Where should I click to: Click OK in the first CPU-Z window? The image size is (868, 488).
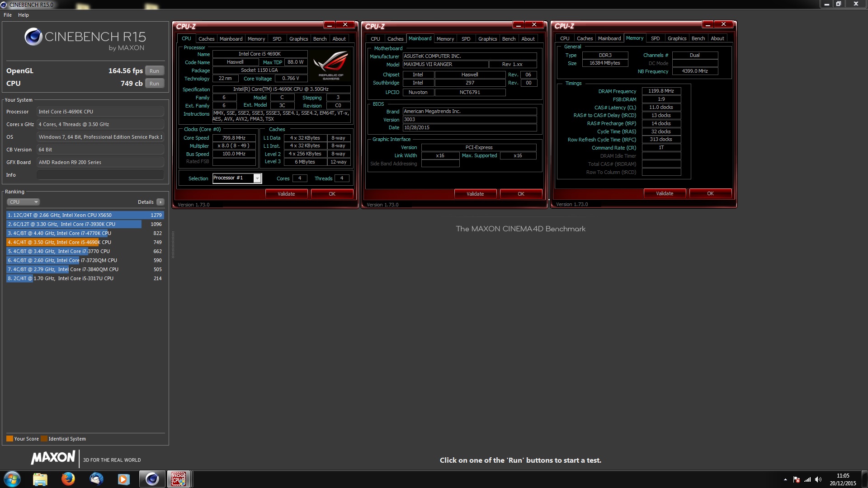coord(332,194)
